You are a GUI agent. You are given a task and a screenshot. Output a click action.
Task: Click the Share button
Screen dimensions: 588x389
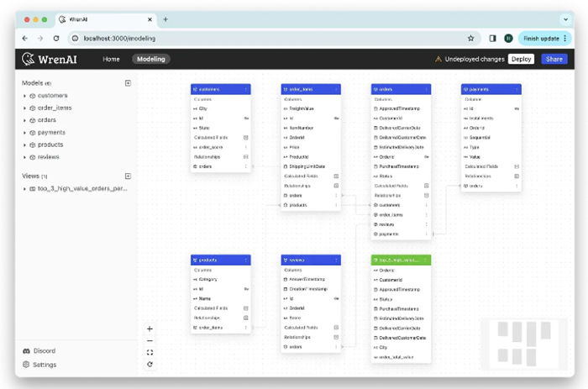point(554,60)
